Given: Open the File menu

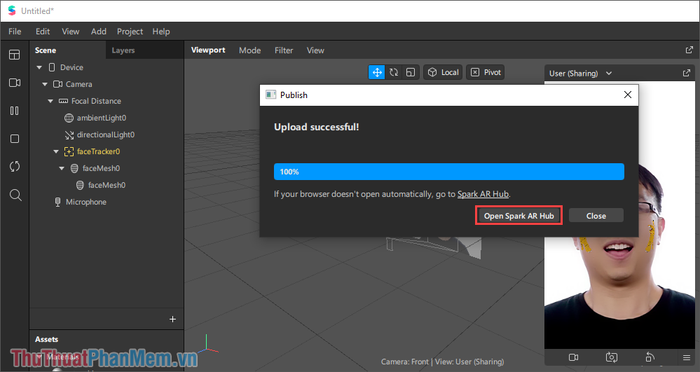Looking at the screenshot, I should point(15,31).
